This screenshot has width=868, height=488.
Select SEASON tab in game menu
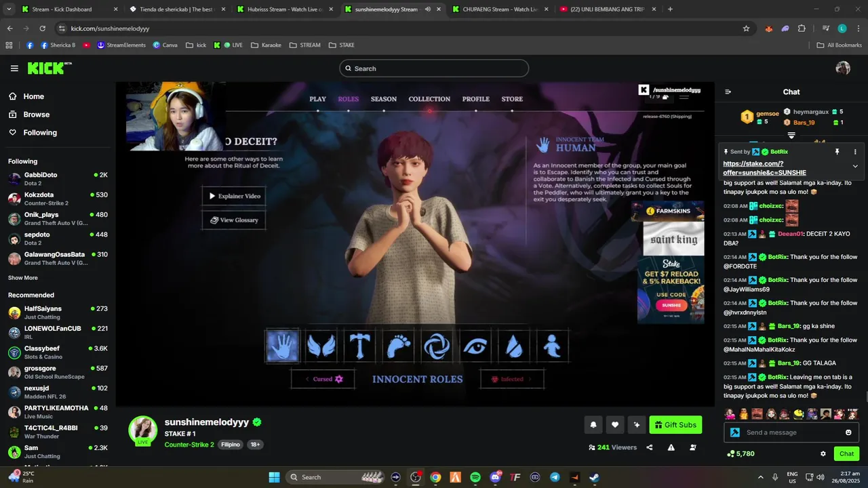tap(384, 99)
